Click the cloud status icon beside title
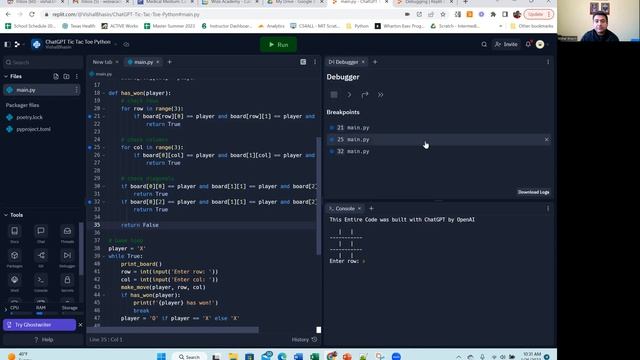Viewport: 640px width, 360px height. (x=126, y=44)
